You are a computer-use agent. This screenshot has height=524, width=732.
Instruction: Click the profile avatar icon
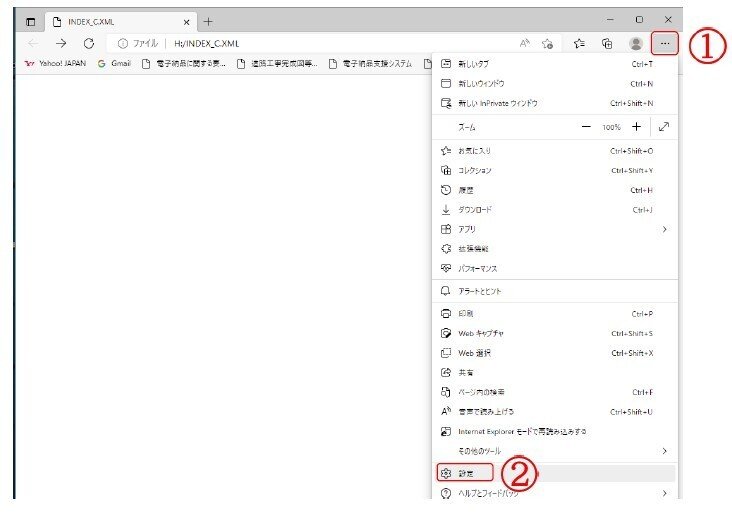[636, 43]
